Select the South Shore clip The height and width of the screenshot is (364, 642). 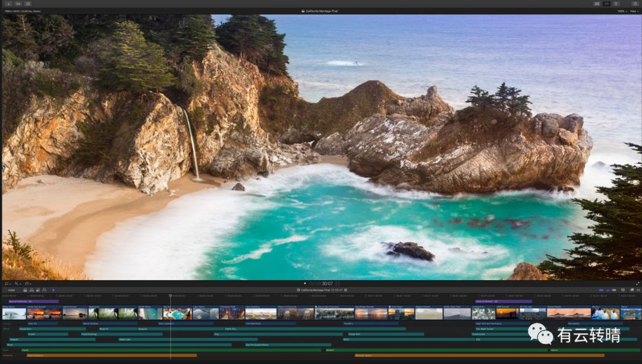pos(150,312)
